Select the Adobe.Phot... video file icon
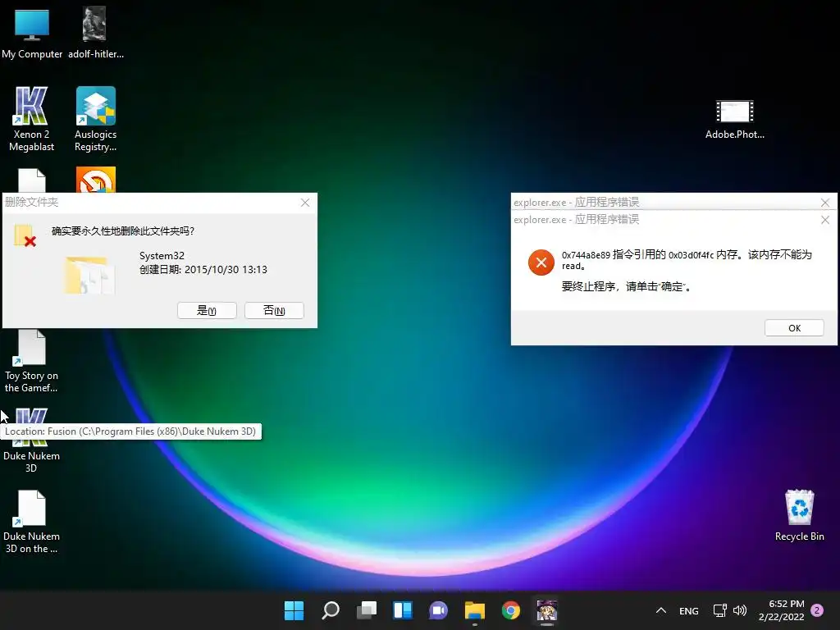 [x=734, y=119]
